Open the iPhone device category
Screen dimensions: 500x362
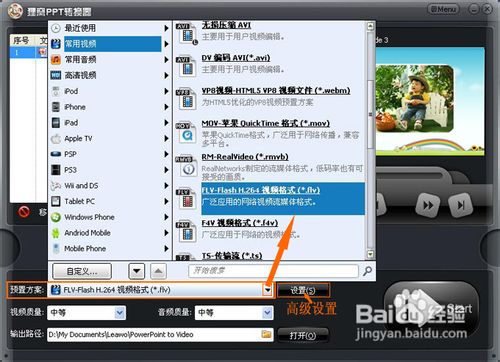pos(75,107)
